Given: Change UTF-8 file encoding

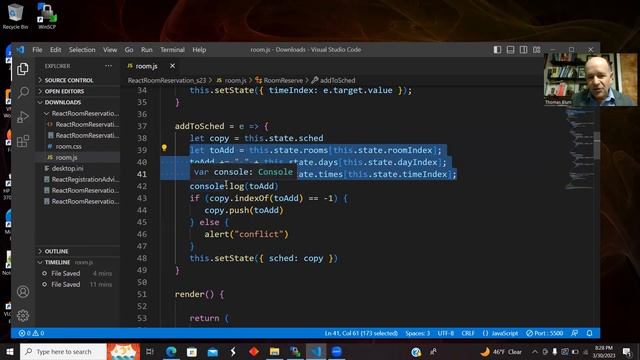Looking at the screenshot, I should click(x=446, y=333).
